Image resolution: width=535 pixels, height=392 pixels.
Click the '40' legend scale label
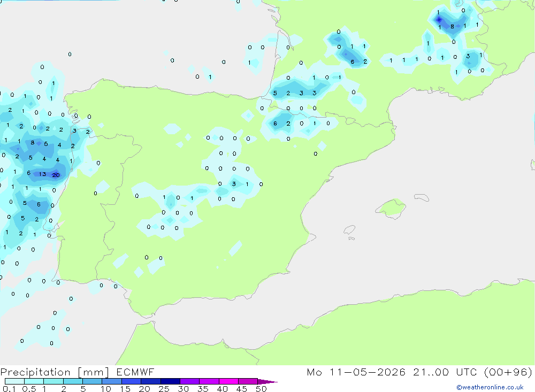223,389
